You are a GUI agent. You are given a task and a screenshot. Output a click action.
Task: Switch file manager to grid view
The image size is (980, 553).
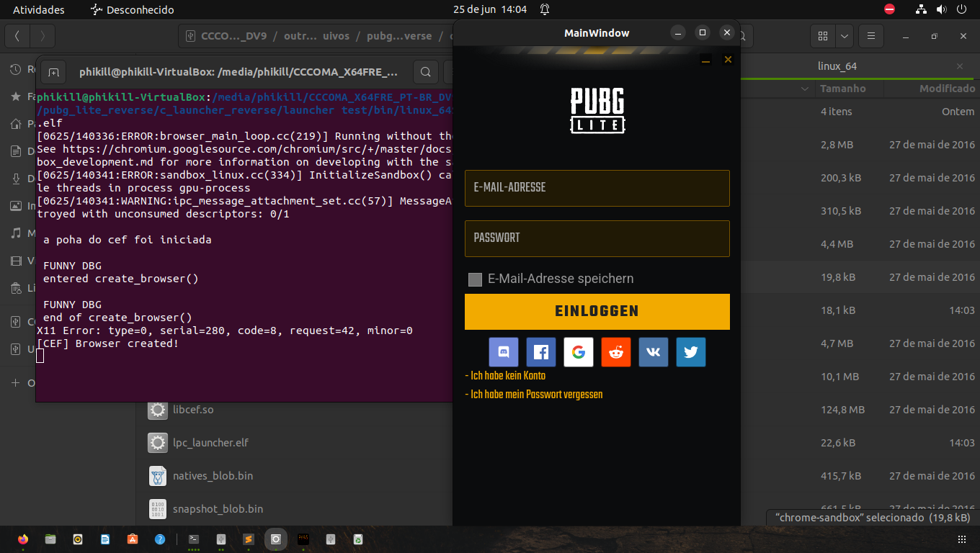click(x=823, y=35)
